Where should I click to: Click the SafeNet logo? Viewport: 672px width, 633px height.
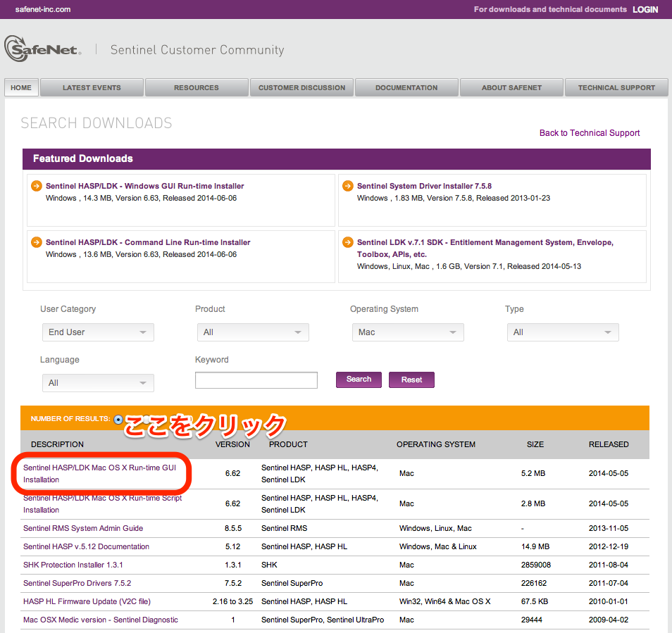click(42, 49)
